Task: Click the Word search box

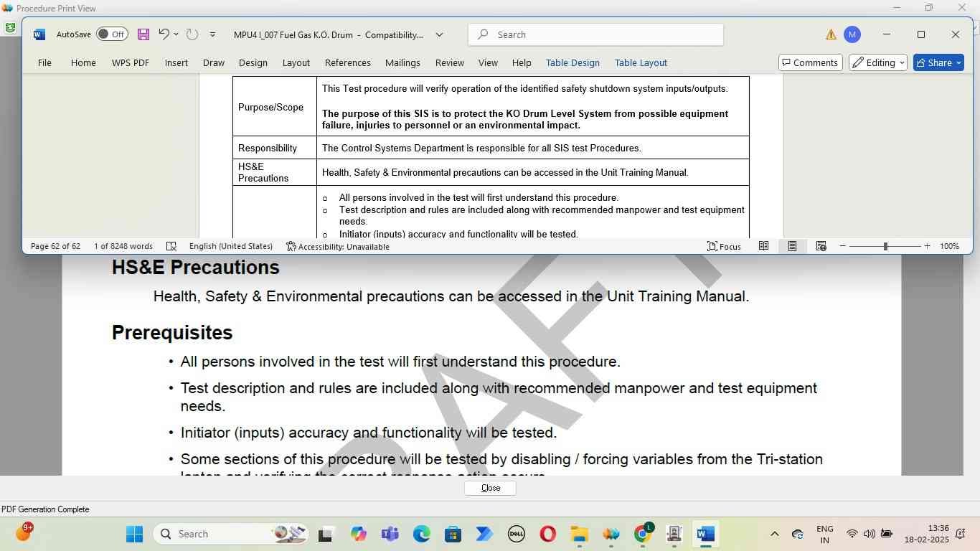Action: pyautogui.click(x=595, y=34)
